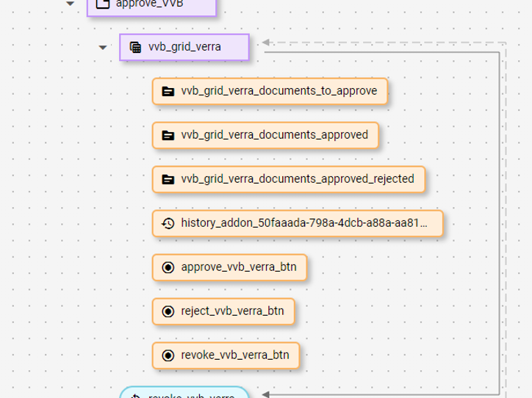532x398 pixels.
Task: Choose the approve_vvb_verra_btn label
Action: (x=239, y=268)
